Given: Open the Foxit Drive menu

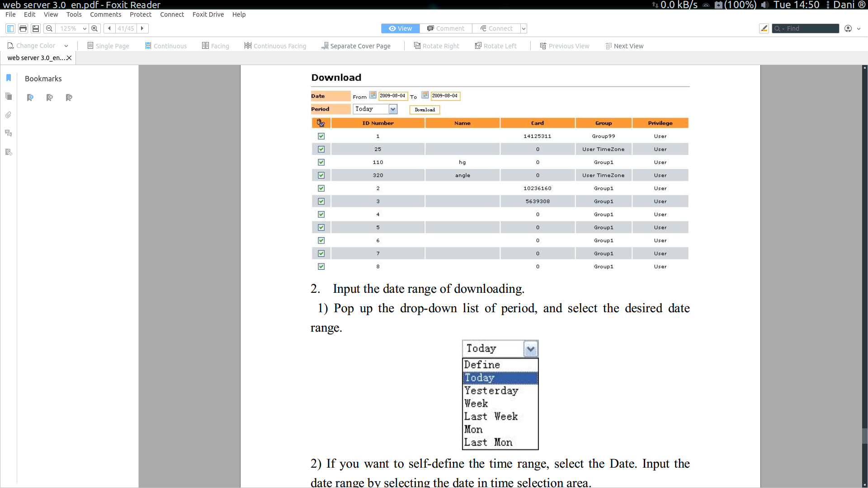Looking at the screenshot, I should (208, 14).
